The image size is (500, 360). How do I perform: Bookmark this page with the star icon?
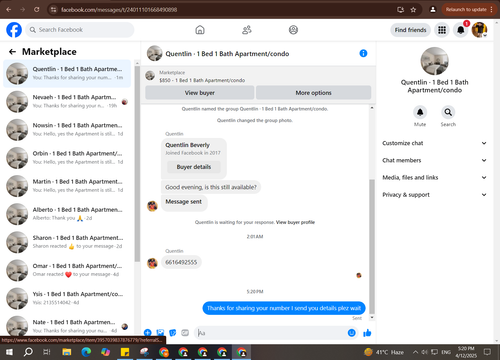click(413, 10)
